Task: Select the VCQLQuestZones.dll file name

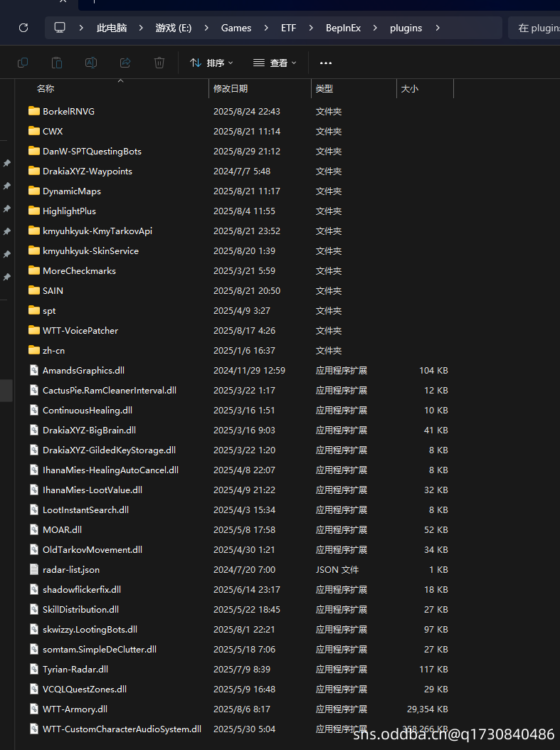Action: click(85, 690)
